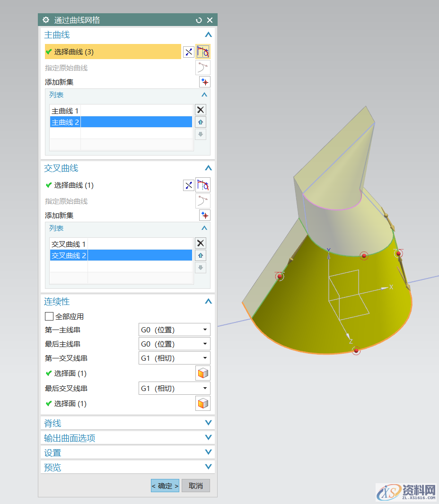Move 主曲线 2 up in list
439x504 pixels.
coord(201,122)
